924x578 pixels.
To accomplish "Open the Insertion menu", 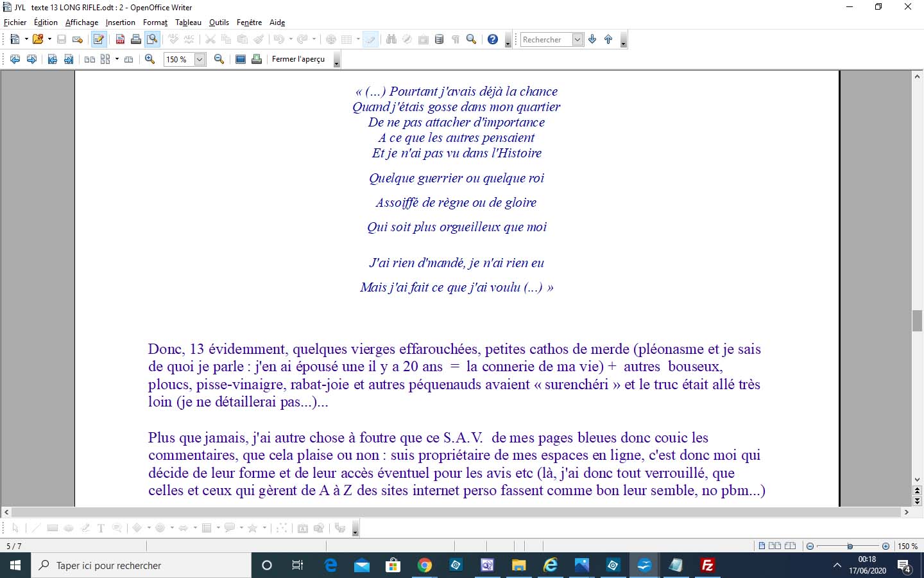I will coord(121,22).
